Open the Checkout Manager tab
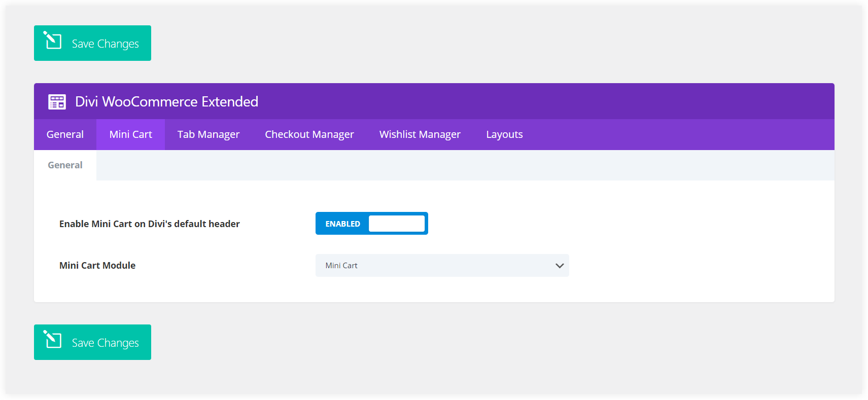The width and height of the screenshot is (868, 400). pyautogui.click(x=309, y=134)
